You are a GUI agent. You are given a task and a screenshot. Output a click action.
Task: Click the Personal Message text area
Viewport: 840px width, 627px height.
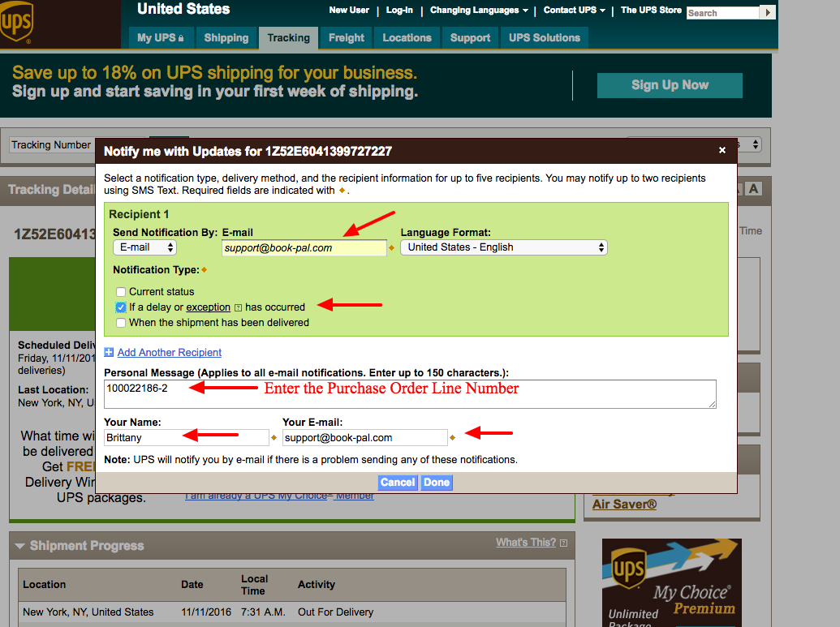click(x=410, y=394)
